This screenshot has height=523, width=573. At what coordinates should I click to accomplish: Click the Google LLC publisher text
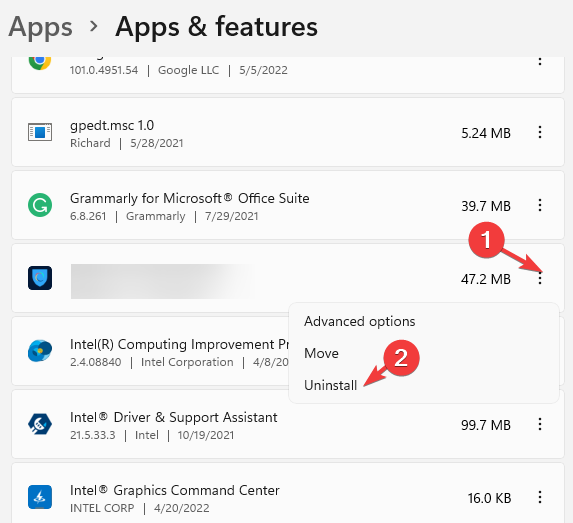[x=189, y=70]
